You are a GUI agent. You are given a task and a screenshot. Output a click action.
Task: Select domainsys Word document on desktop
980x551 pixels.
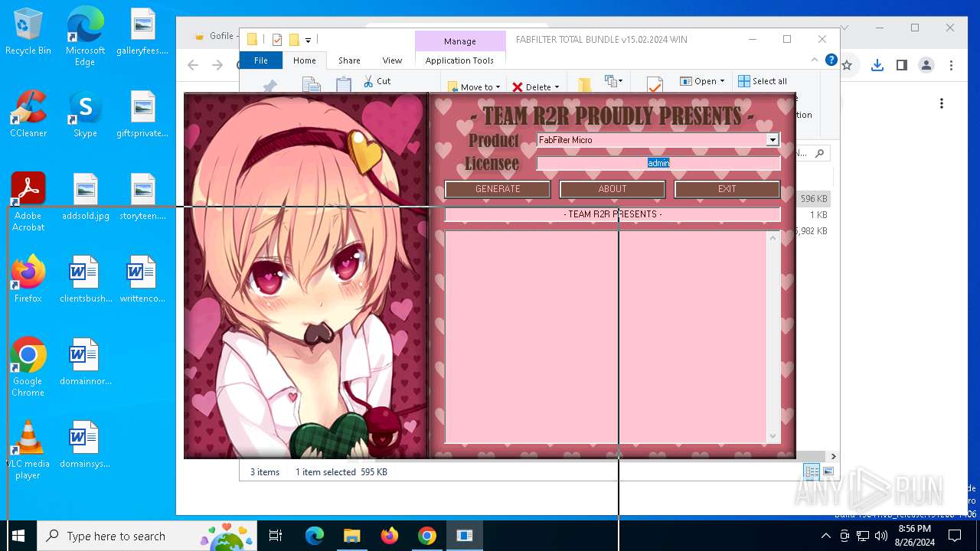85,444
